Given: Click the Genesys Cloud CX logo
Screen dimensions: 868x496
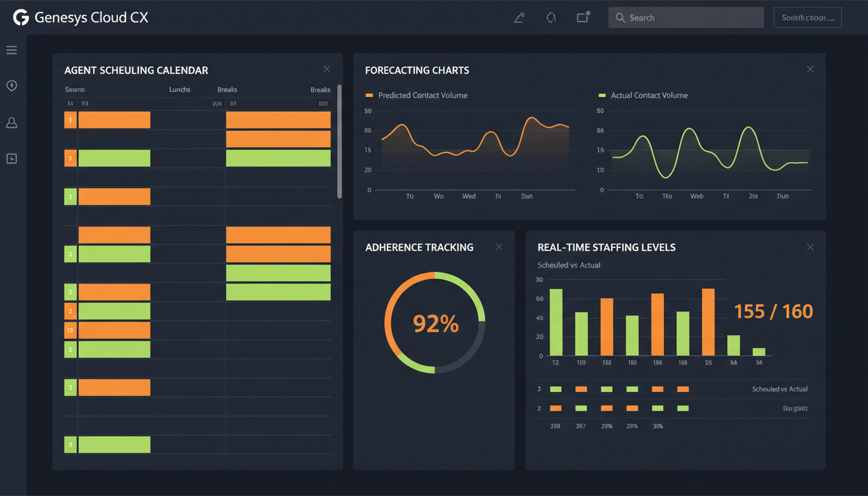Looking at the screenshot, I should (81, 17).
